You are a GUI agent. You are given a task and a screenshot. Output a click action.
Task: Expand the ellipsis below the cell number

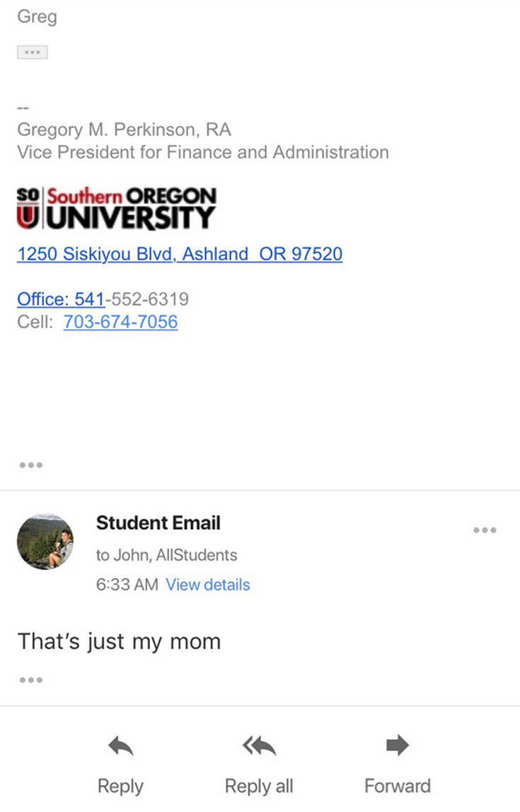(31, 465)
